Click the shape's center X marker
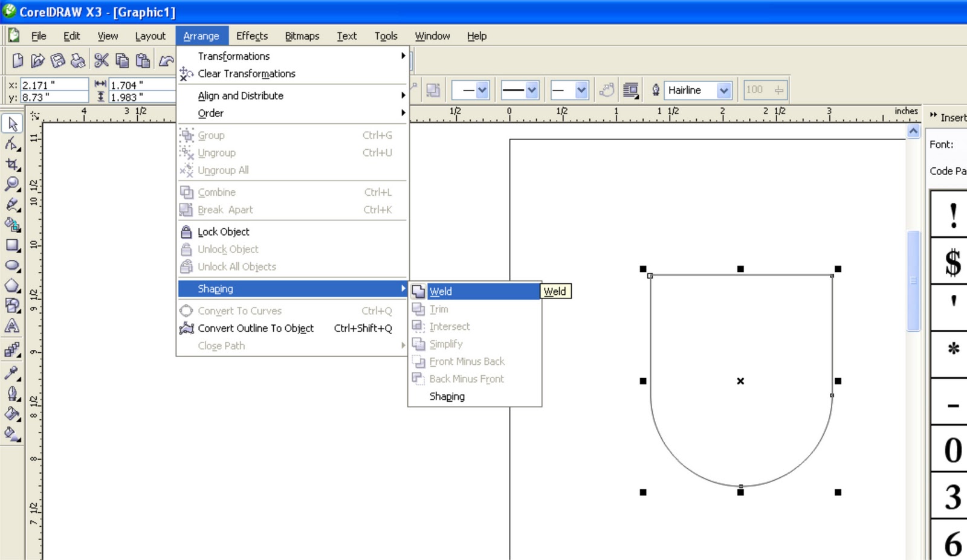This screenshot has width=967, height=560. [740, 381]
